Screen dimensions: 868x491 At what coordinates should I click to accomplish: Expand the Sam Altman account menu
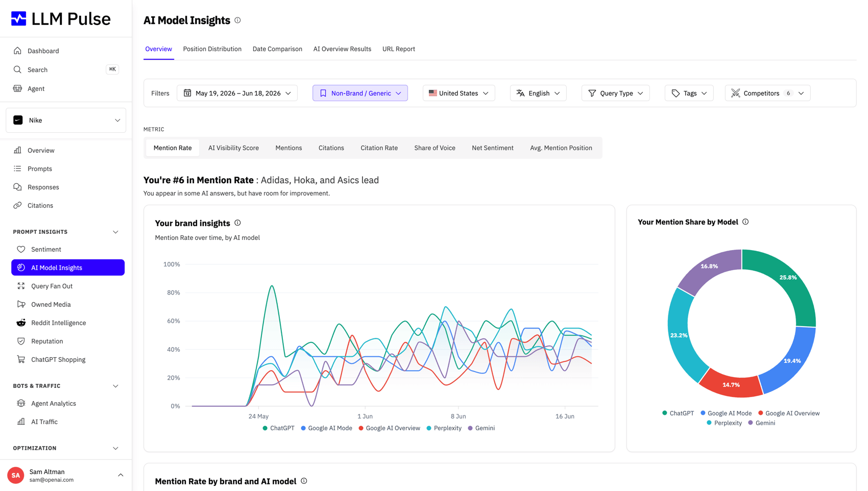pos(120,475)
